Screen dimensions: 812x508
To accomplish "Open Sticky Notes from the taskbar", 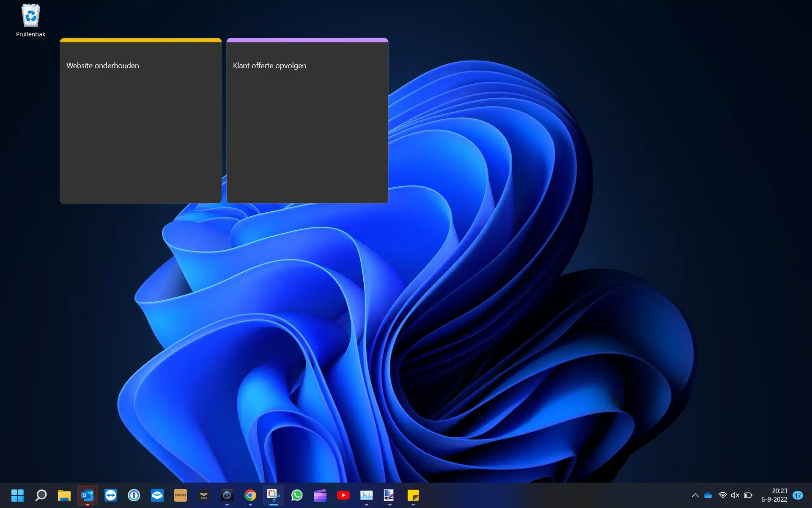I will [413, 495].
